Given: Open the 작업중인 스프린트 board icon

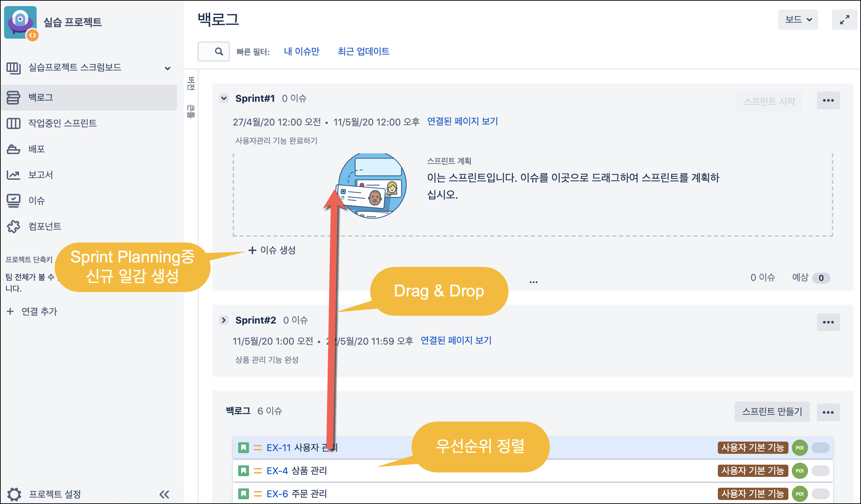Looking at the screenshot, I should coord(14,123).
